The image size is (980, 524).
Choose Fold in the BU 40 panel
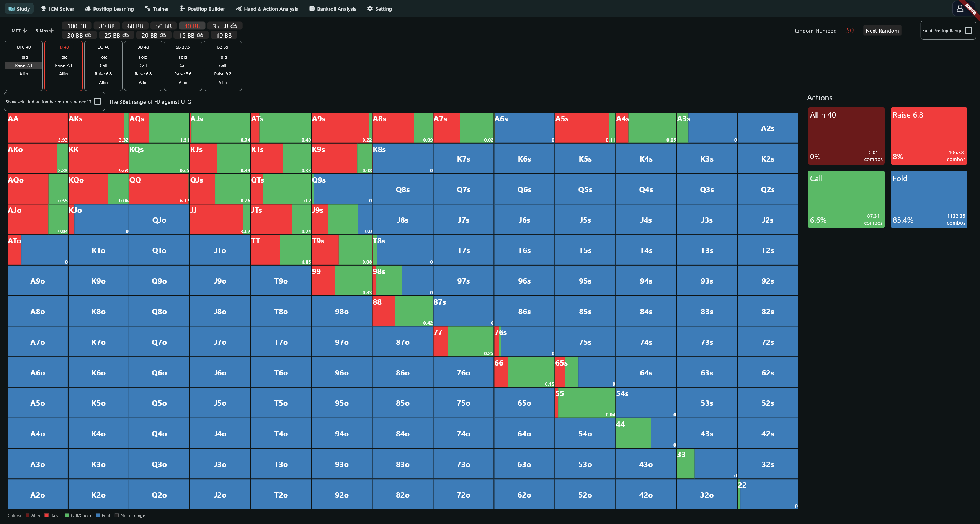(x=143, y=57)
